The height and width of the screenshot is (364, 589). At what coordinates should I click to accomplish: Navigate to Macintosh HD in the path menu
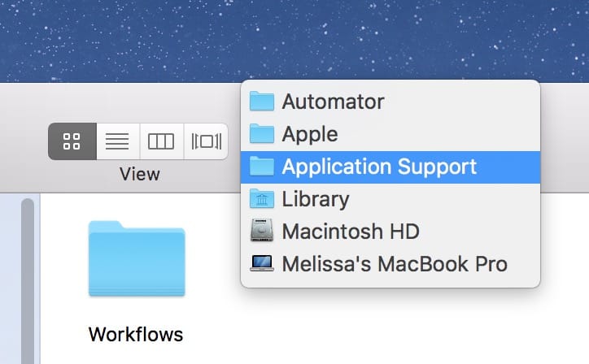click(350, 232)
